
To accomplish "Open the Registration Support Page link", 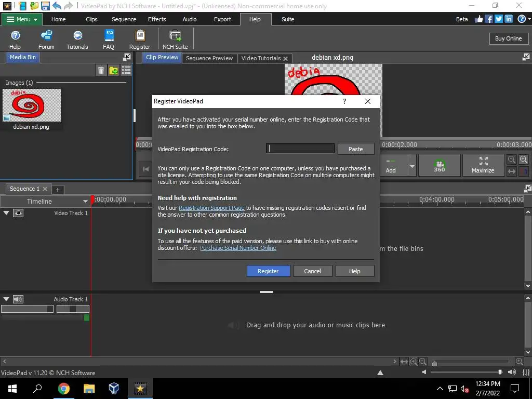I will [x=211, y=208].
